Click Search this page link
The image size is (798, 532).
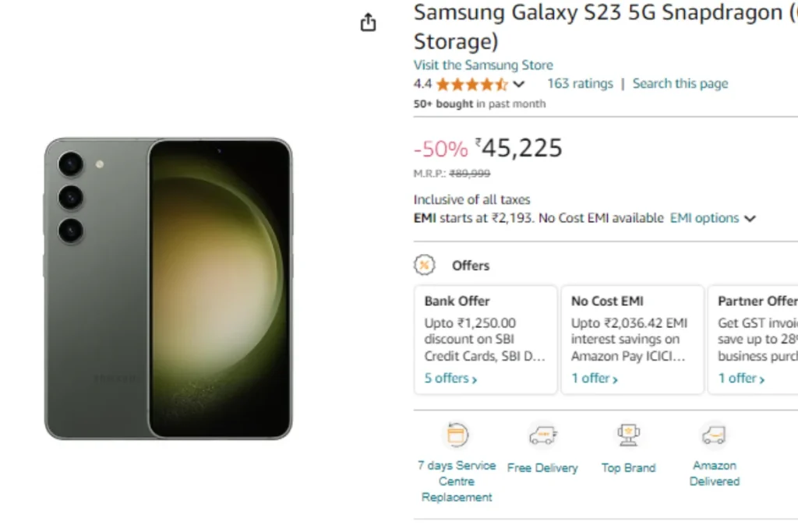[x=680, y=83]
